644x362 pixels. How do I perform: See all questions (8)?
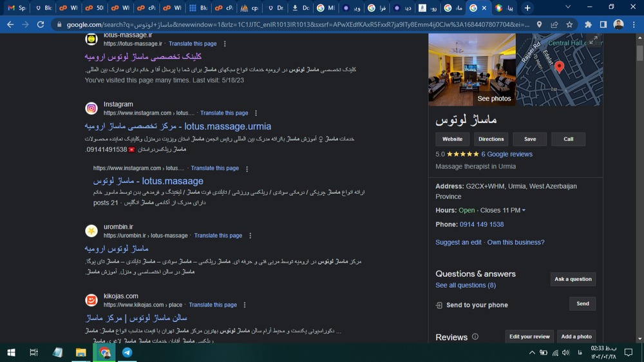click(466, 285)
